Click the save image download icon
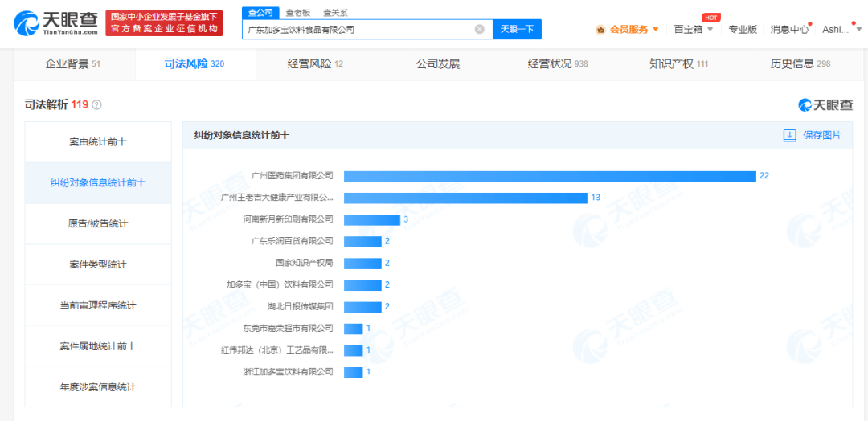The width and height of the screenshot is (868, 421). point(789,136)
